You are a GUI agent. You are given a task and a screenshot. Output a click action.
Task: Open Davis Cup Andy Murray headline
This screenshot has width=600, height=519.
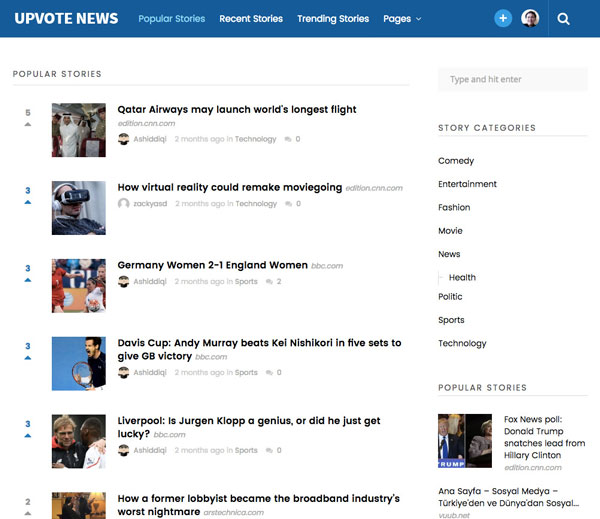(x=259, y=349)
